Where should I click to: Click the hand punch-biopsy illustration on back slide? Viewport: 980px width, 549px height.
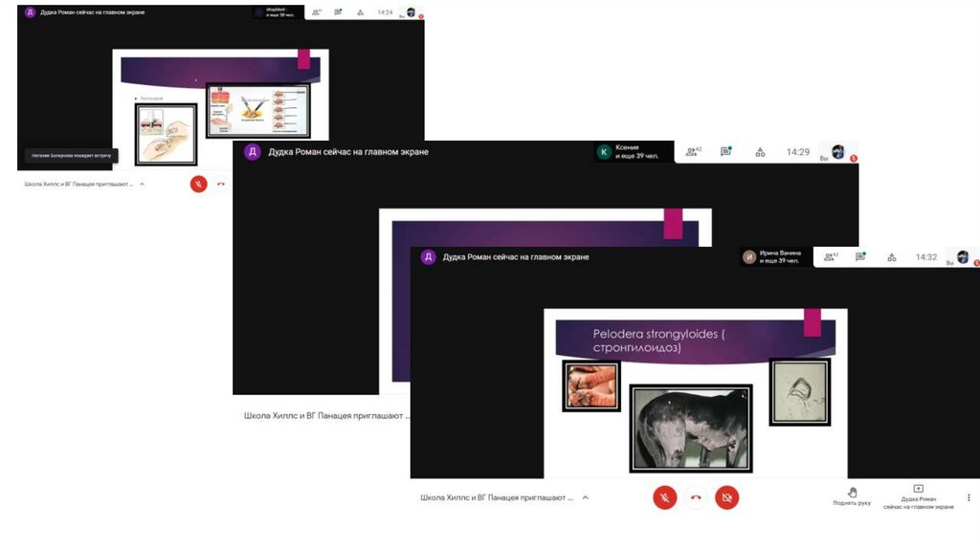pyautogui.click(x=166, y=134)
